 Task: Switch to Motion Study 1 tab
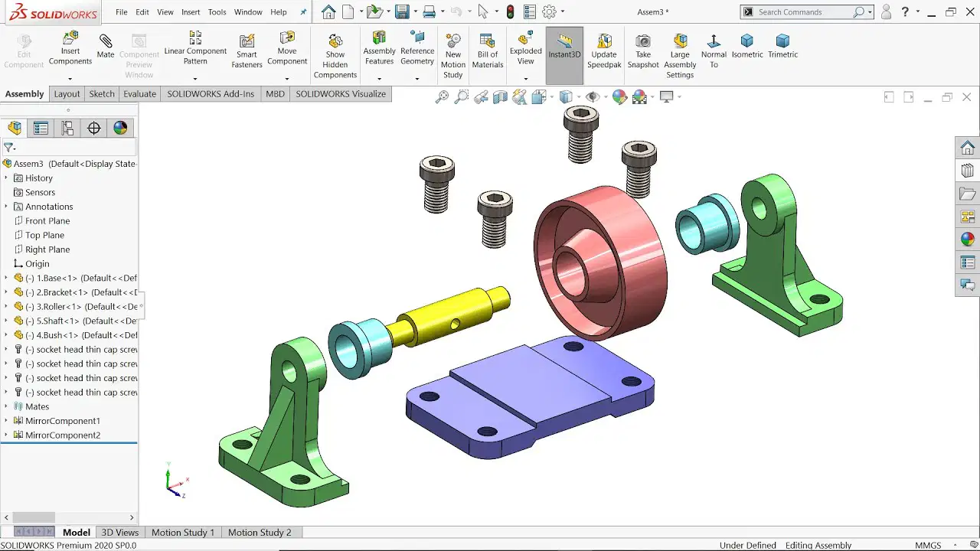tap(183, 532)
